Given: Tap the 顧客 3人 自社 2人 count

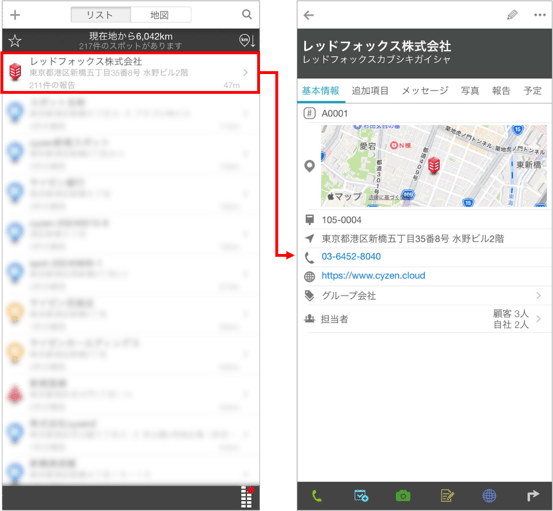Looking at the screenshot, I should [511, 319].
